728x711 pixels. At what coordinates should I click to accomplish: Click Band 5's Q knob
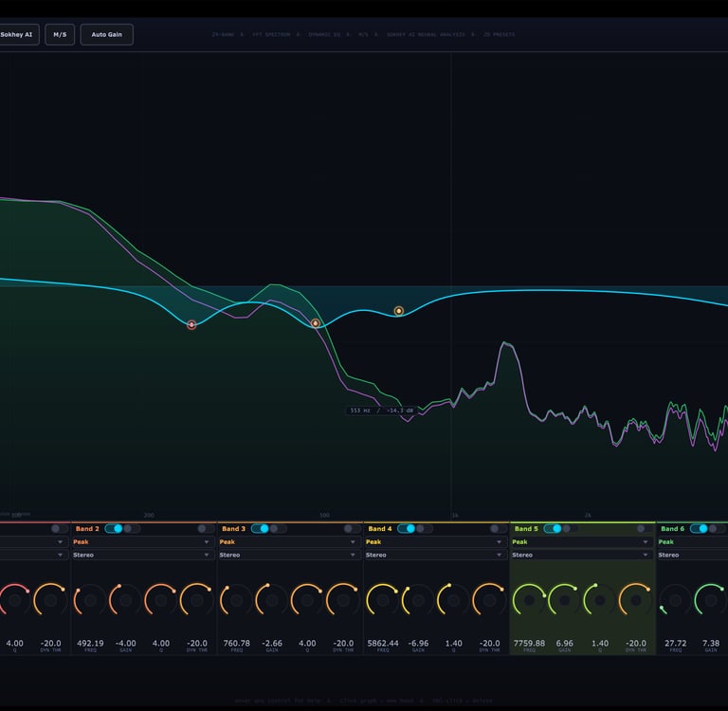pos(600,600)
